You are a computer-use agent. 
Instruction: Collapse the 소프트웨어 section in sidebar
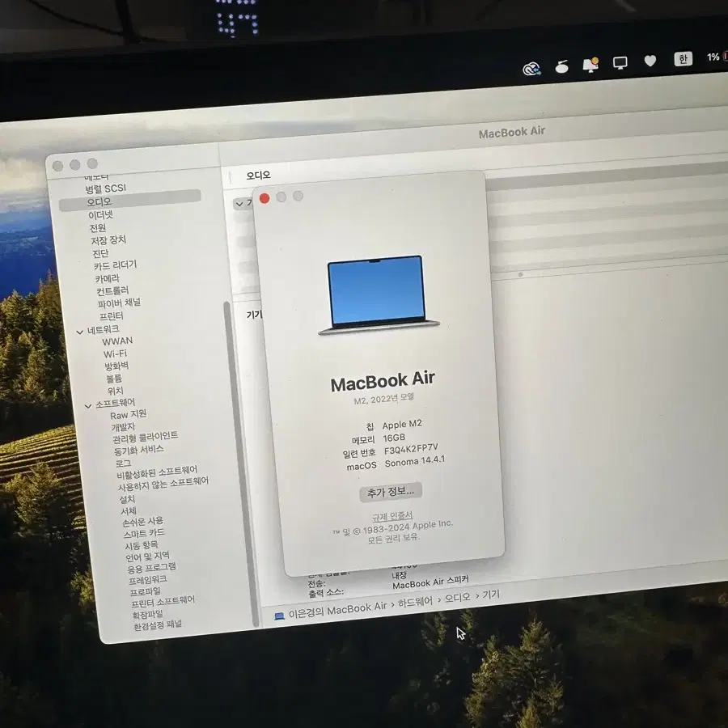88,406
